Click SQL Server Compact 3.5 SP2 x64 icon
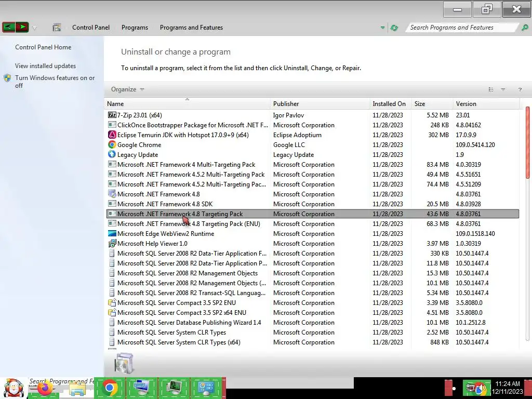This screenshot has width=532, height=399. click(x=112, y=312)
